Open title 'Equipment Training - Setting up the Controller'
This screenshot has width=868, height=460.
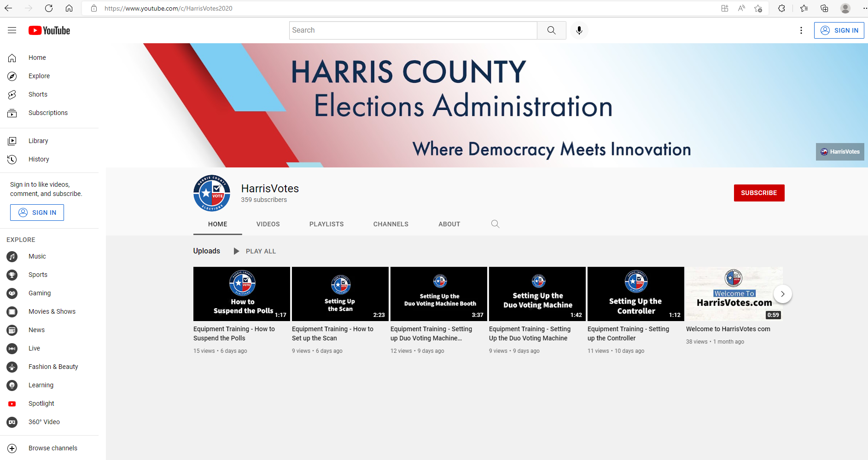[628, 333]
